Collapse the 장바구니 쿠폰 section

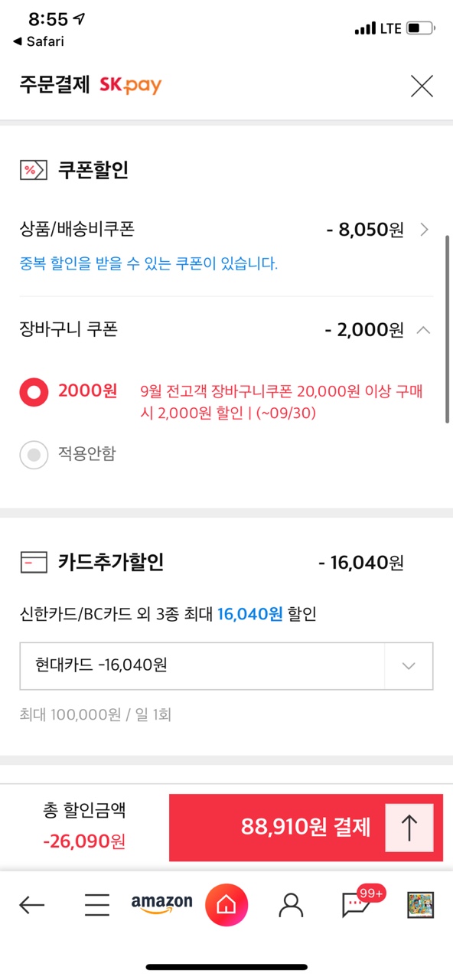[x=423, y=330]
